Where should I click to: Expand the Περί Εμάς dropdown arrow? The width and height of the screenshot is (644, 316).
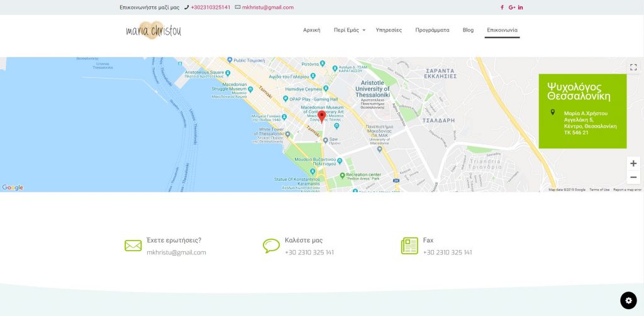pos(364,30)
